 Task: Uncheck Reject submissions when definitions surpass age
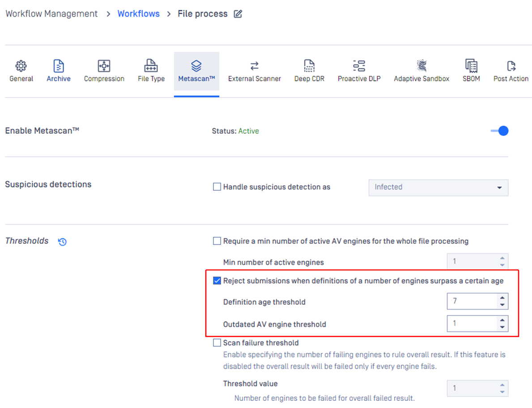pos(217,281)
